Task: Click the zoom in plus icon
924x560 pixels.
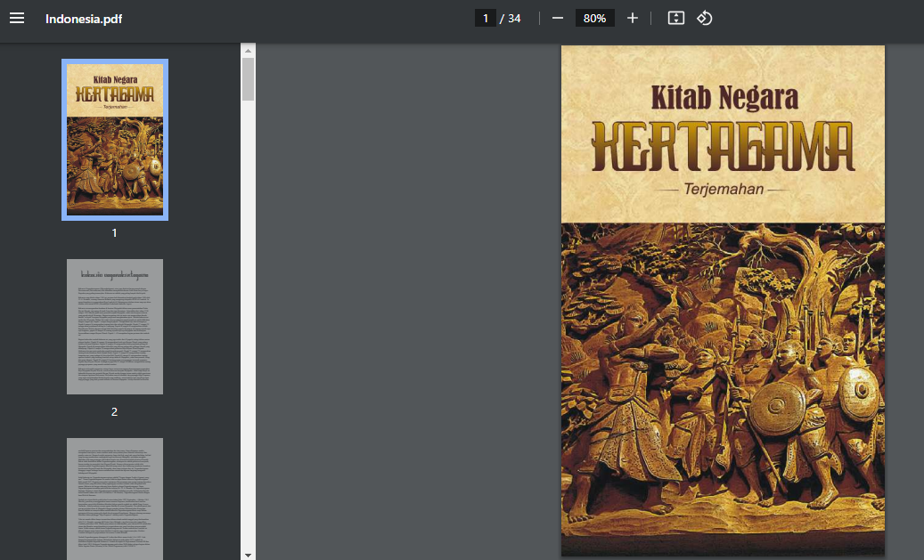Action: 633,19
